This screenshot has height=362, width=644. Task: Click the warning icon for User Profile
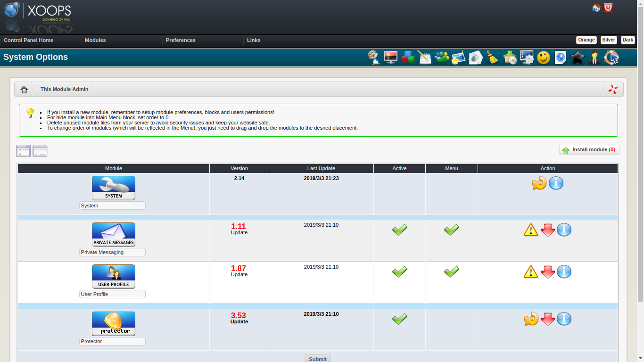pyautogui.click(x=531, y=272)
